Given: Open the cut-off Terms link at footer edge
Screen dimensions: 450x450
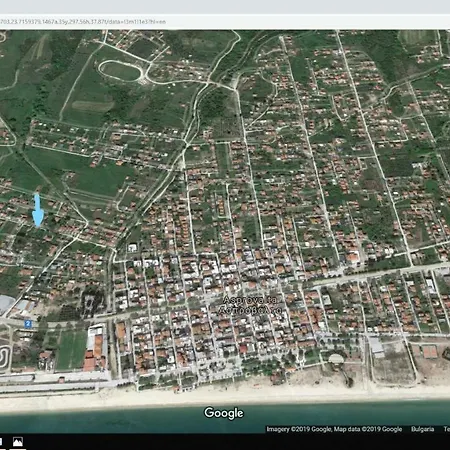Looking at the screenshot, I should point(447,429).
